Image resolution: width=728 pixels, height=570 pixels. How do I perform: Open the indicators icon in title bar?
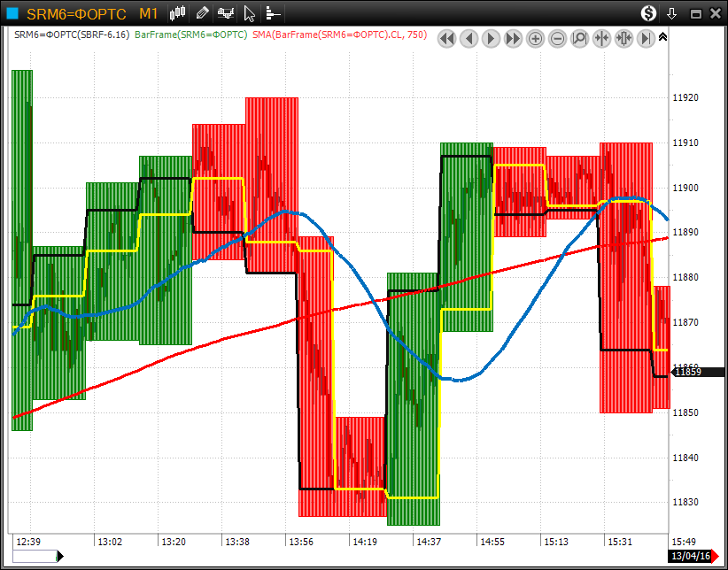(x=227, y=13)
